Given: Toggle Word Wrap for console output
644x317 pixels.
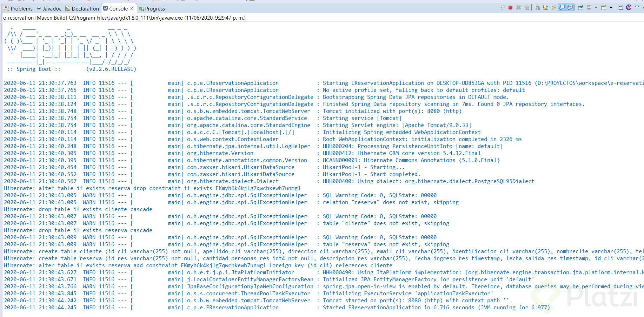Looking at the screenshot, I should click(x=554, y=7).
